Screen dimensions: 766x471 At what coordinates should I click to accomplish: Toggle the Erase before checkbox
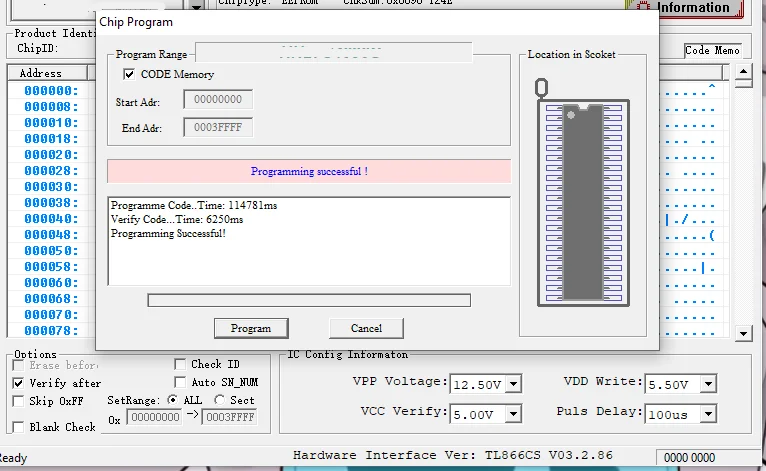(x=18, y=365)
